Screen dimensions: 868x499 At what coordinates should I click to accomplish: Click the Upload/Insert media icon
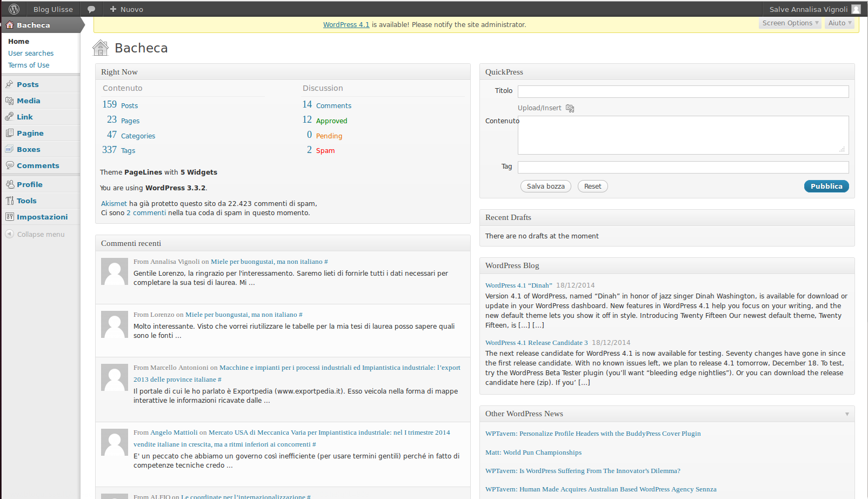tap(570, 108)
